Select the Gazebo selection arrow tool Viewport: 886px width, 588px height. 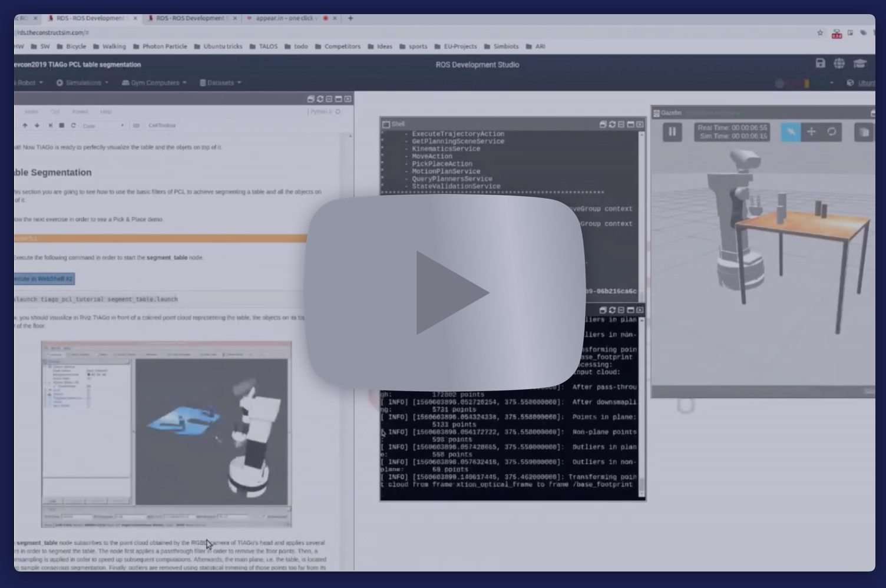click(x=791, y=132)
